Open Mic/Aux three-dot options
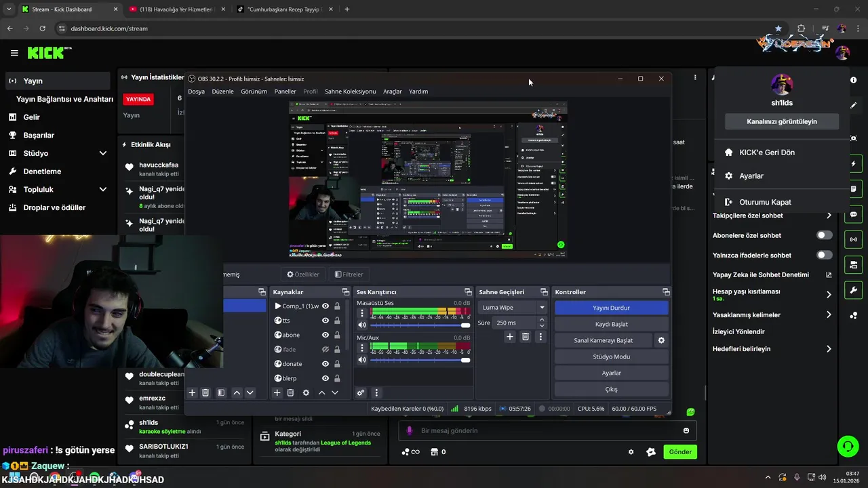The width and height of the screenshot is (868, 488). click(362, 348)
